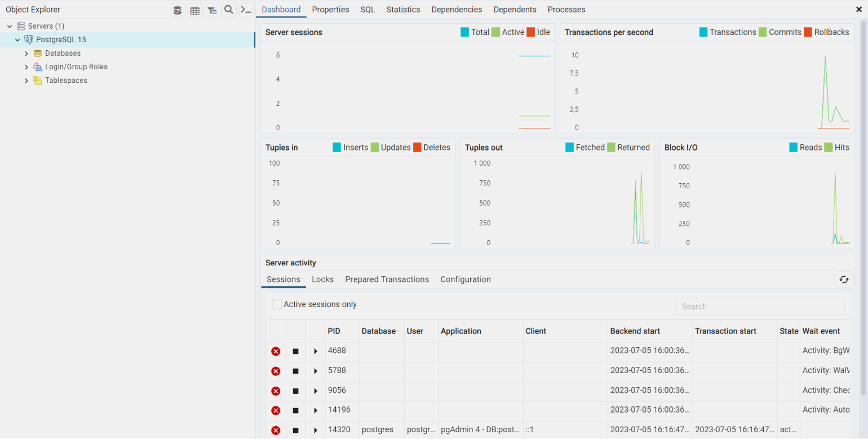
Task: Expand details for PID 5788 row
Action: pos(316,371)
